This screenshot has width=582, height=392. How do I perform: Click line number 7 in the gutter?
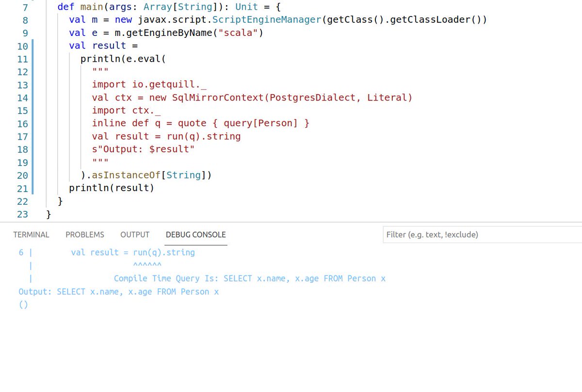tap(25, 7)
